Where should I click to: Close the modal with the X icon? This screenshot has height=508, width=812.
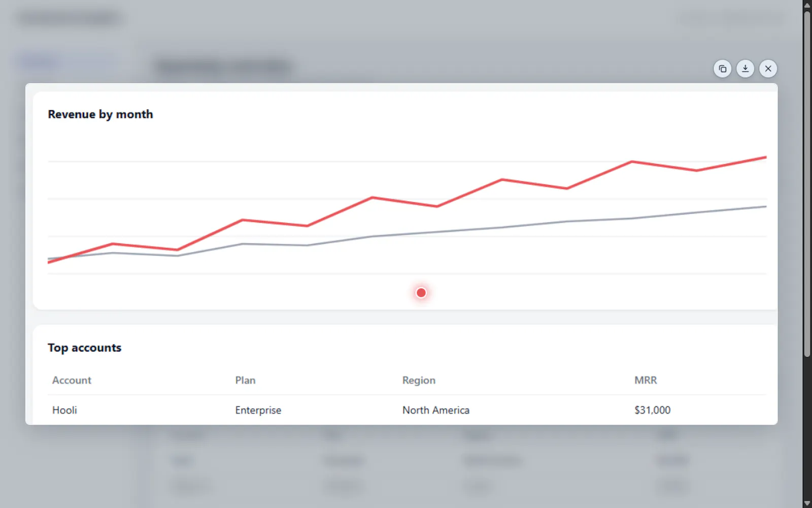click(x=768, y=69)
